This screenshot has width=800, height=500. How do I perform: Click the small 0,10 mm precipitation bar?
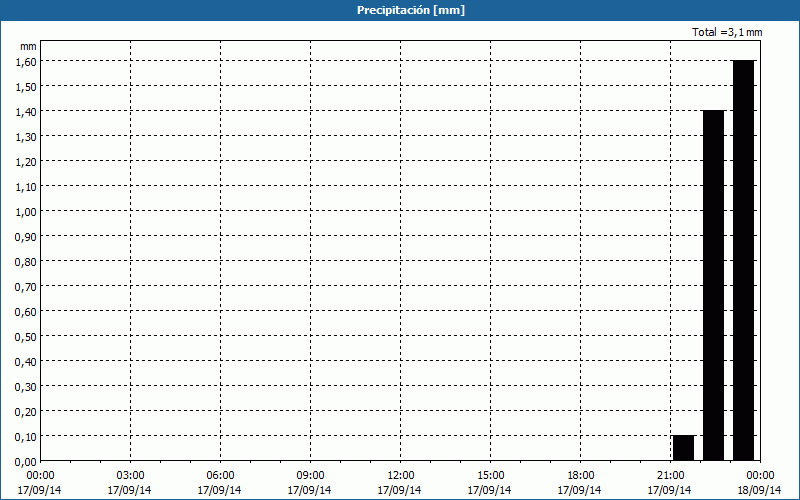click(x=683, y=448)
